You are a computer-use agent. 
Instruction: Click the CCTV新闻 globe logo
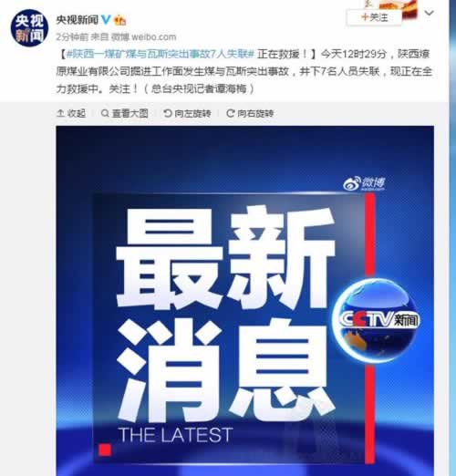click(377, 320)
